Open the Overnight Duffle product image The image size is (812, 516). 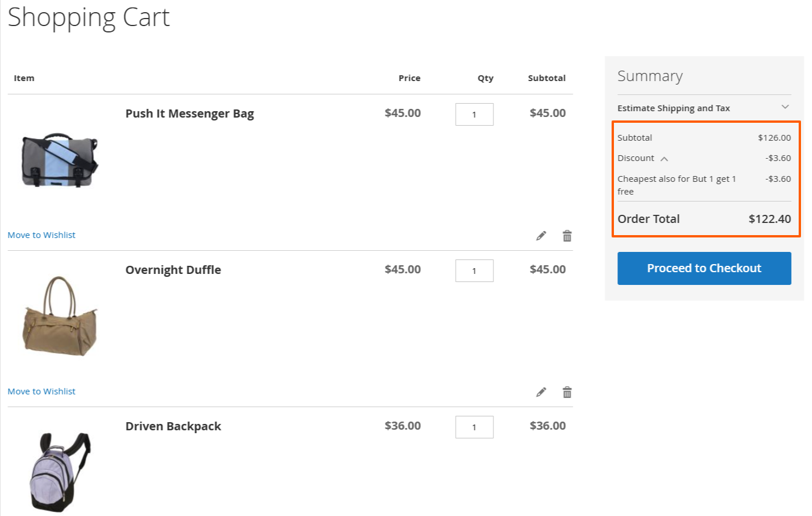pyautogui.click(x=60, y=316)
